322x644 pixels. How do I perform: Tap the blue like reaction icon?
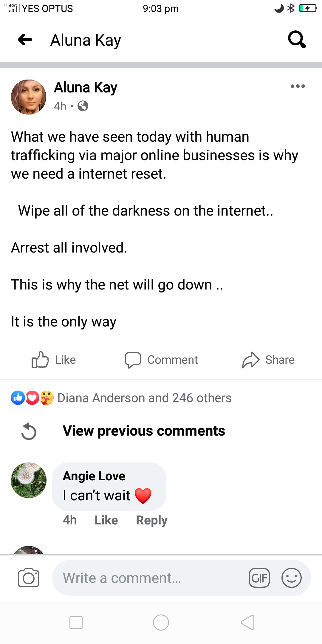[x=18, y=398]
